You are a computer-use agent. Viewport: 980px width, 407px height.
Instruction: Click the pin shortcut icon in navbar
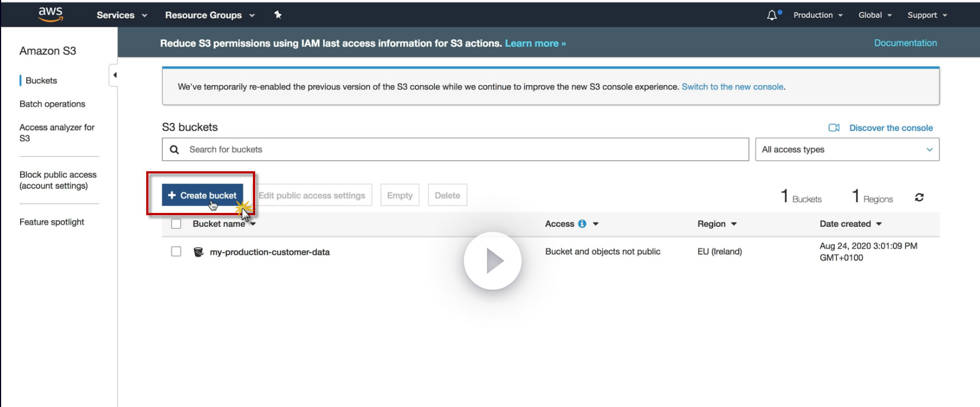[x=278, y=15]
